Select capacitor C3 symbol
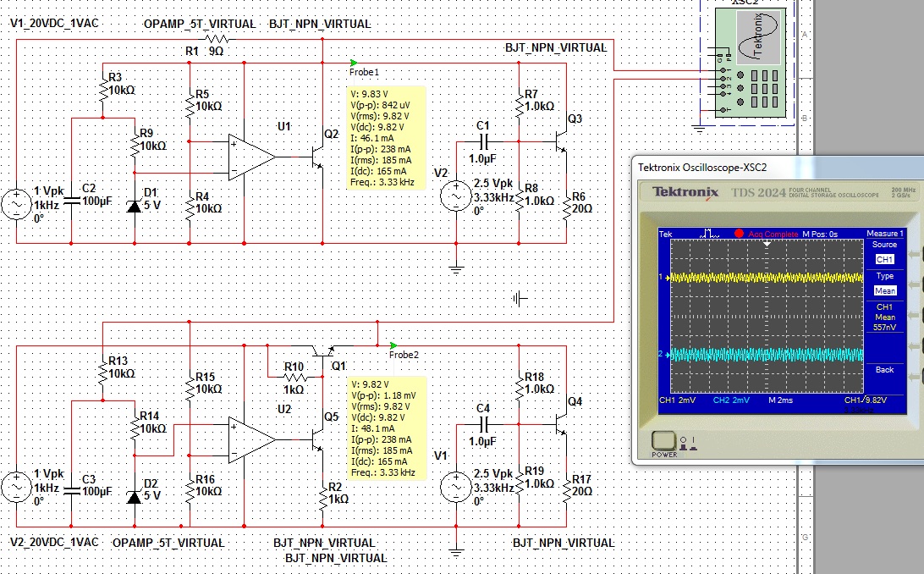The width and height of the screenshot is (924, 574). (71, 491)
